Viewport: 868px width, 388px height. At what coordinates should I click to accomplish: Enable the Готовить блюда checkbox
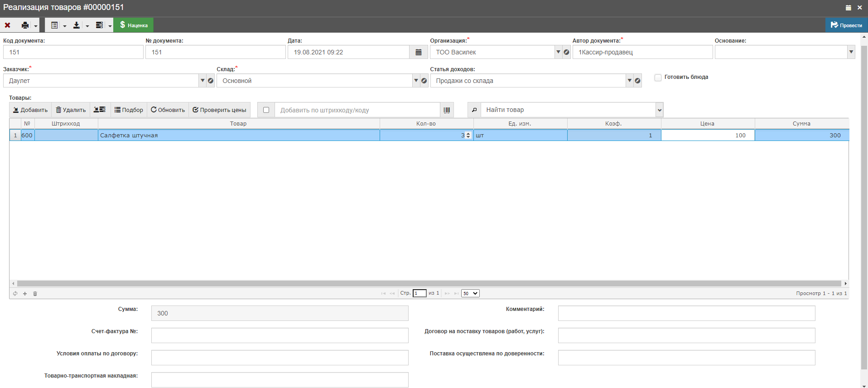pos(658,78)
